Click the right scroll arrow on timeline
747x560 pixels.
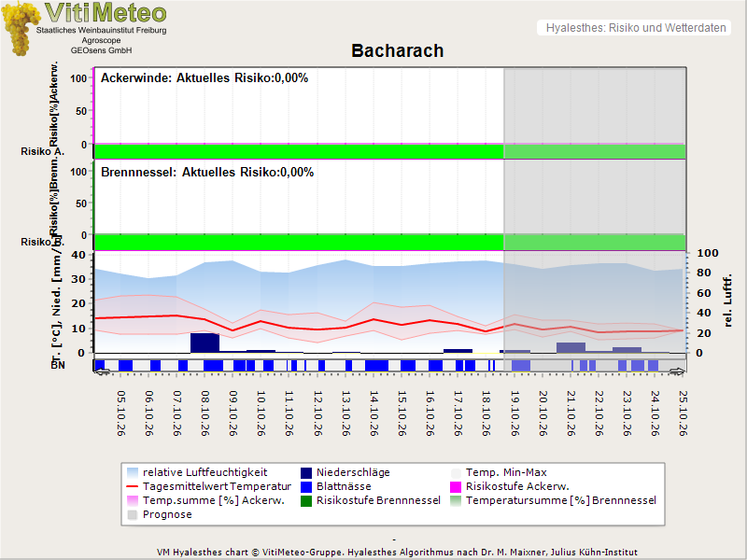[678, 371]
